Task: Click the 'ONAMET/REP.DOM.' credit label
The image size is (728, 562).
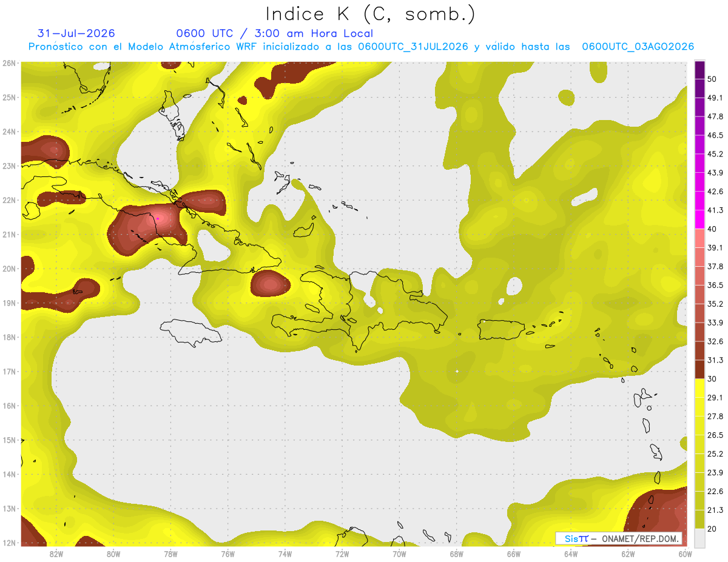Action: (640, 538)
